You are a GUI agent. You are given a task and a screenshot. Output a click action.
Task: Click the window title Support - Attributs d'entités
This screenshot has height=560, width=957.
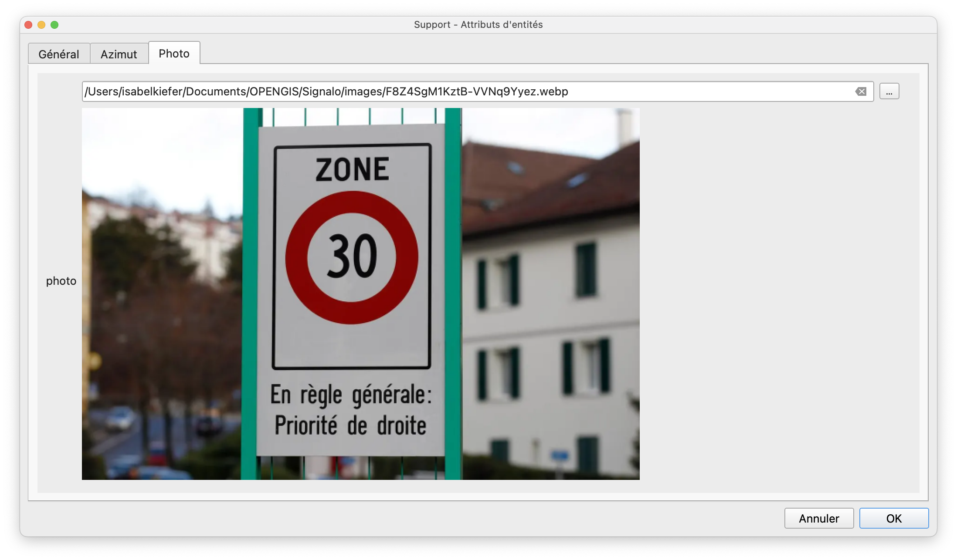click(478, 25)
